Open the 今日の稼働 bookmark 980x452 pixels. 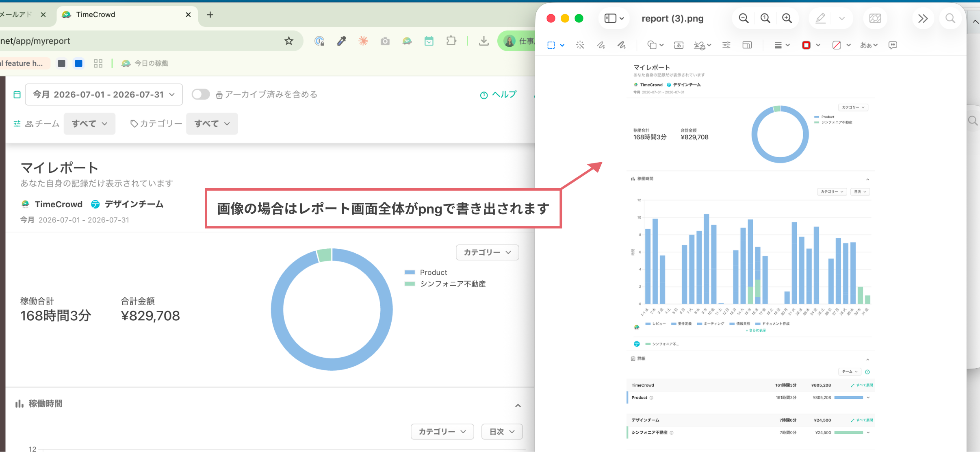tap(145, 63)
